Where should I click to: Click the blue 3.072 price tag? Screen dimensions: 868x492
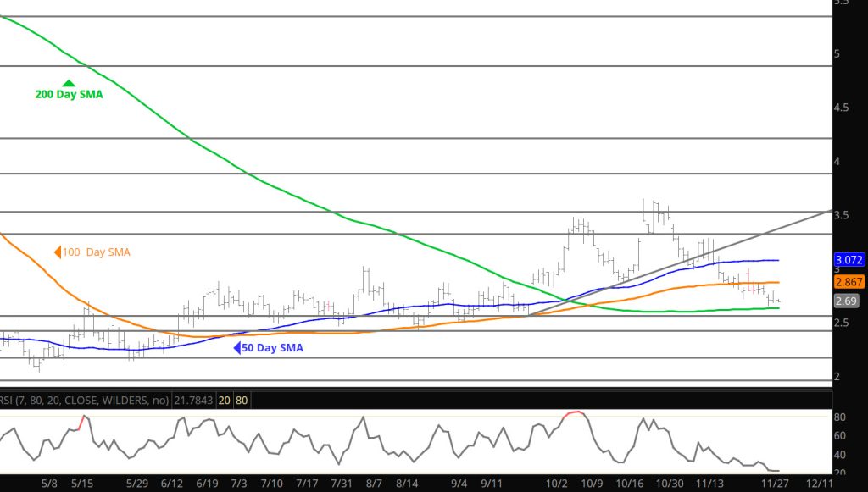(x=849, y=261)
